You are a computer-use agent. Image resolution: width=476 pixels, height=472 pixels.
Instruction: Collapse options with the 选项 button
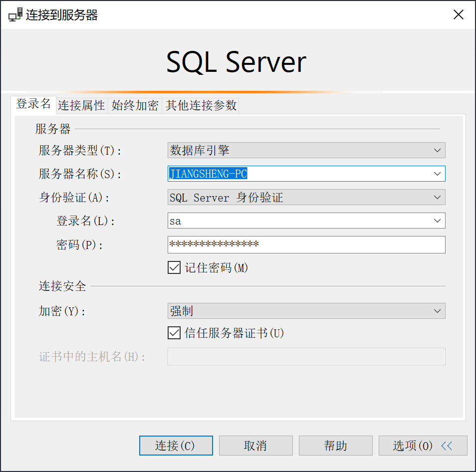tap(413, 446)
